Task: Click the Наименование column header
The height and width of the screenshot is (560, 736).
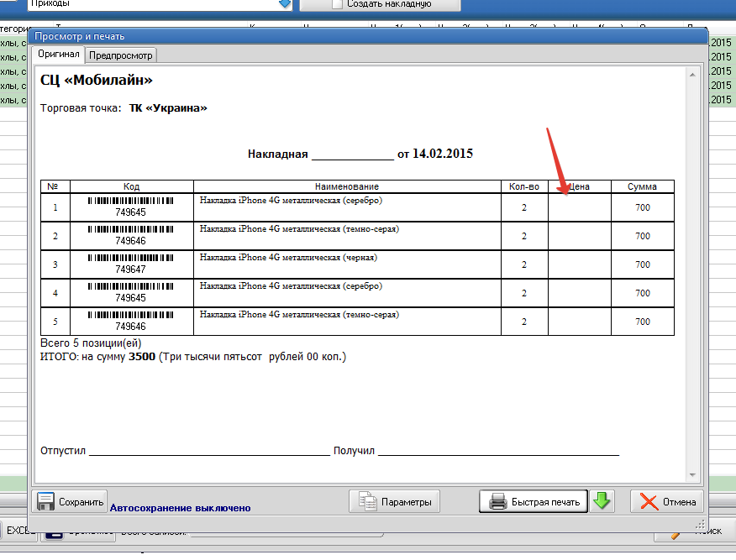Action: pos(347,186)
